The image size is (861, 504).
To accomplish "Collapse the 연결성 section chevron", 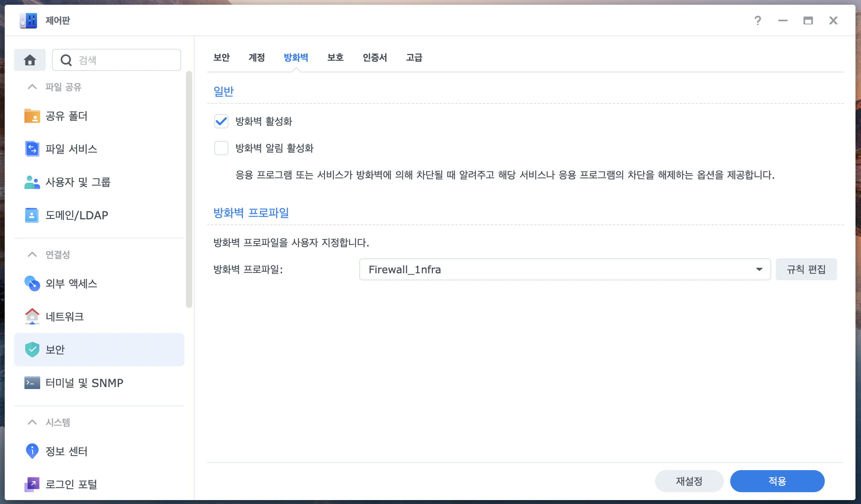I will pos(32,254).
